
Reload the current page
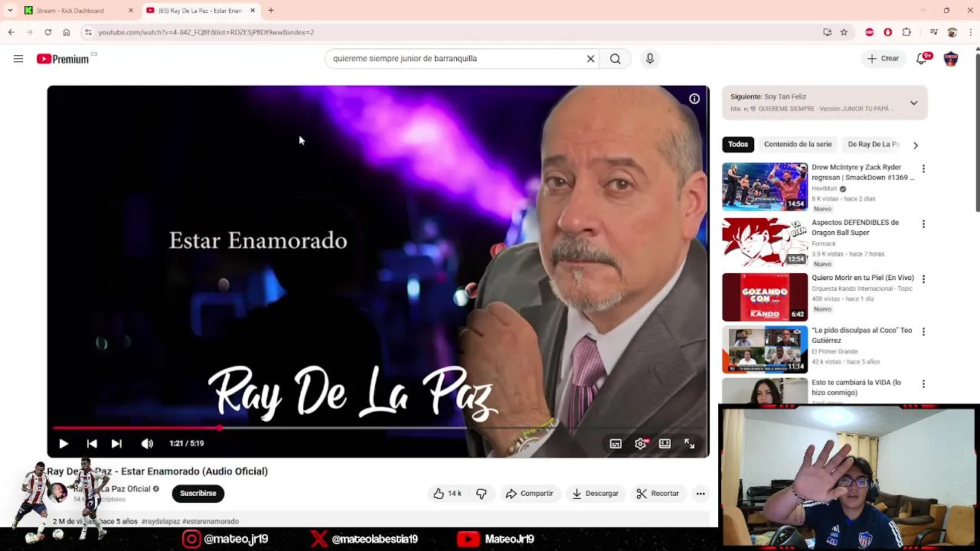47,32
